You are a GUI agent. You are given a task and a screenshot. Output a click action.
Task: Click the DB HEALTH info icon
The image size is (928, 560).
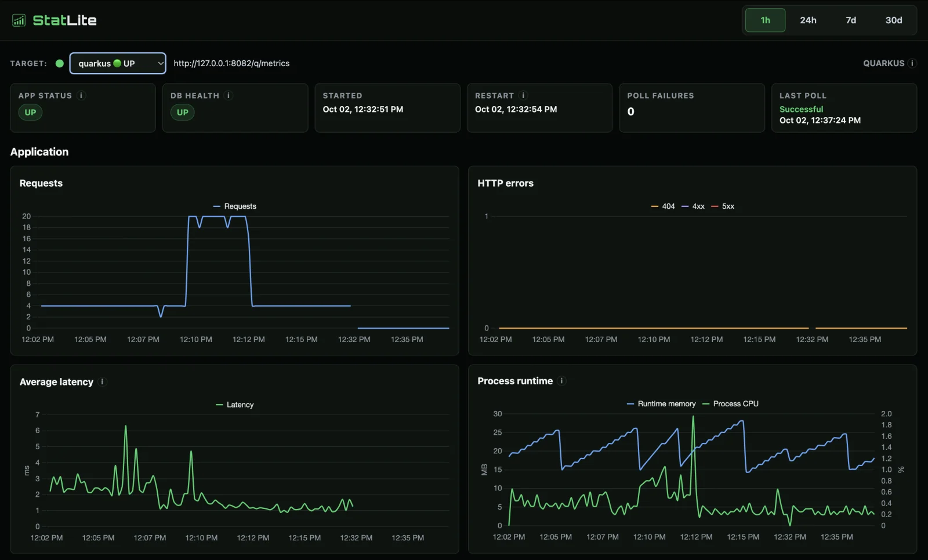[229, 96]
